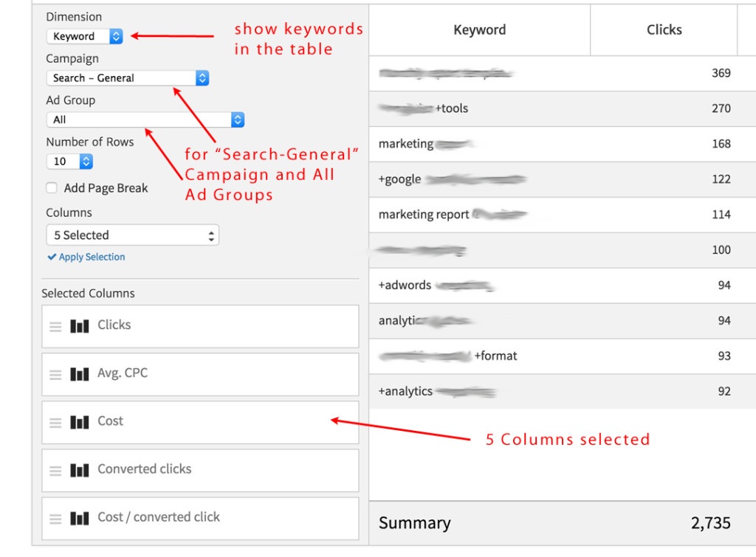The height and width of the screenshot is (557, 756).
Task: Select the Converted clicks column entry
Action: (199, 470)
